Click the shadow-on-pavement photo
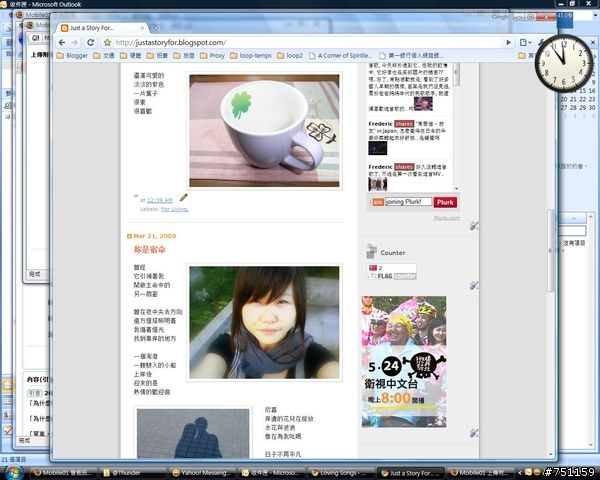Screen dimensions: 600x480 coord(193,433)
